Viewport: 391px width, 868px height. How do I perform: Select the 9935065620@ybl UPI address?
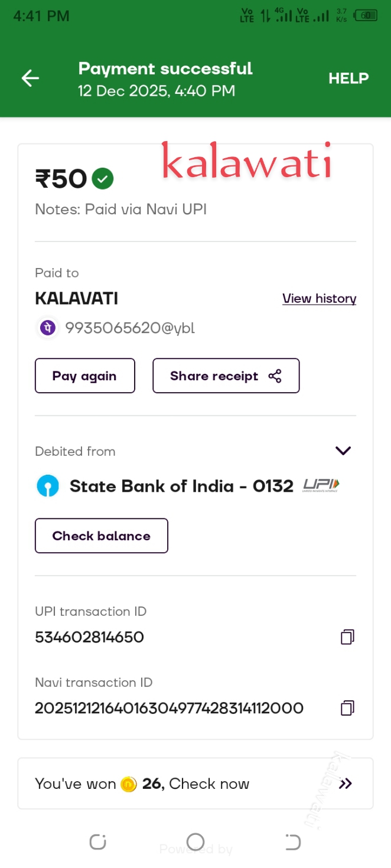click(x=130, y=328)
